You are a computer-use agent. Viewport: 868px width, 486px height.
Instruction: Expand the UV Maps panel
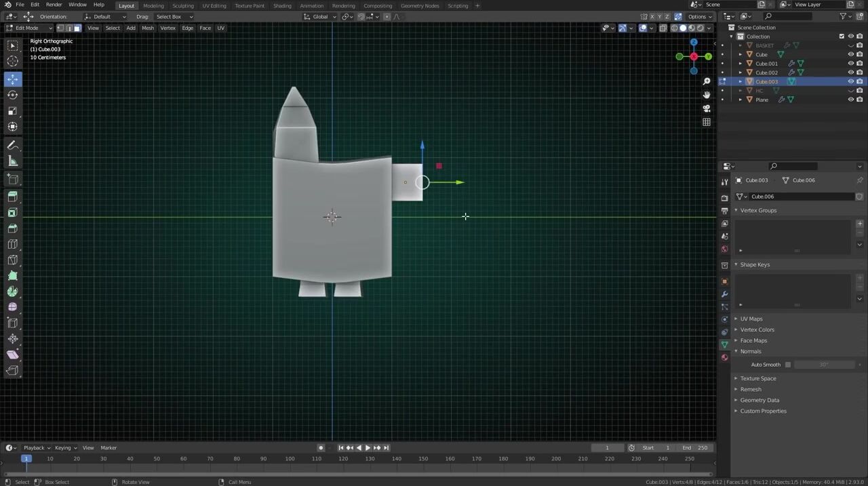pyautogui.click(x=751, y=319)
